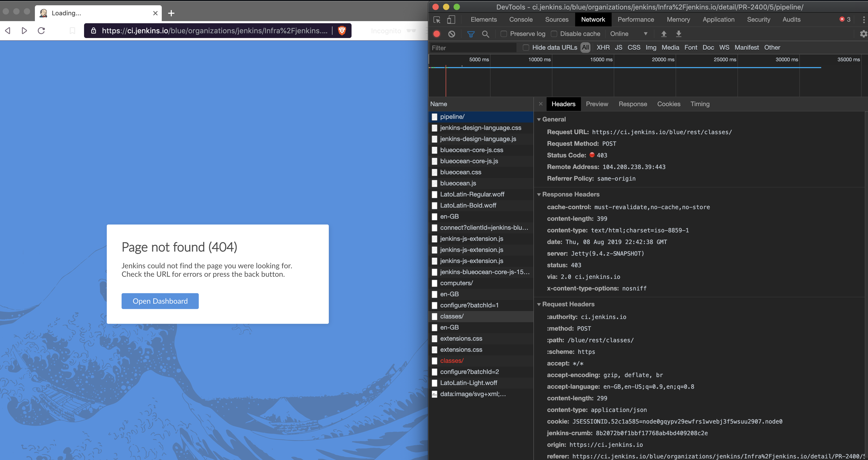Viewport: 868px width, 460px height.
Task: Click the Brave Shields lion icon in address bar
Action: [342, 31]
